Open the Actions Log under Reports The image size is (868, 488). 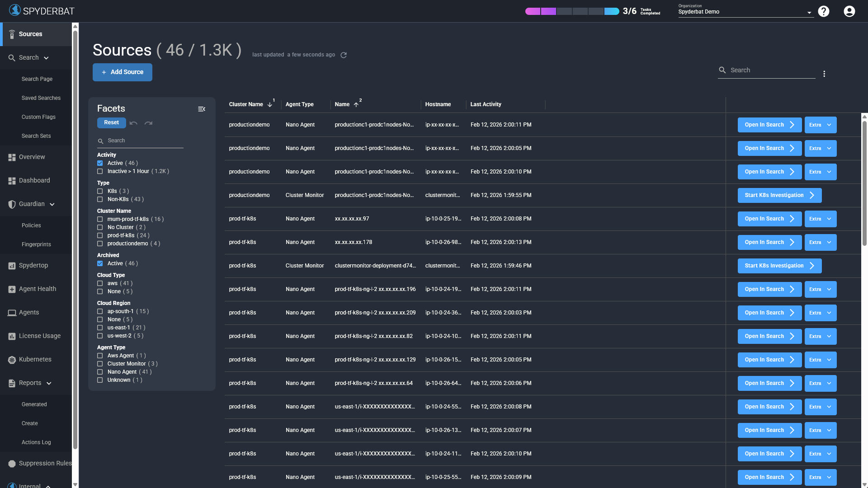36,442
